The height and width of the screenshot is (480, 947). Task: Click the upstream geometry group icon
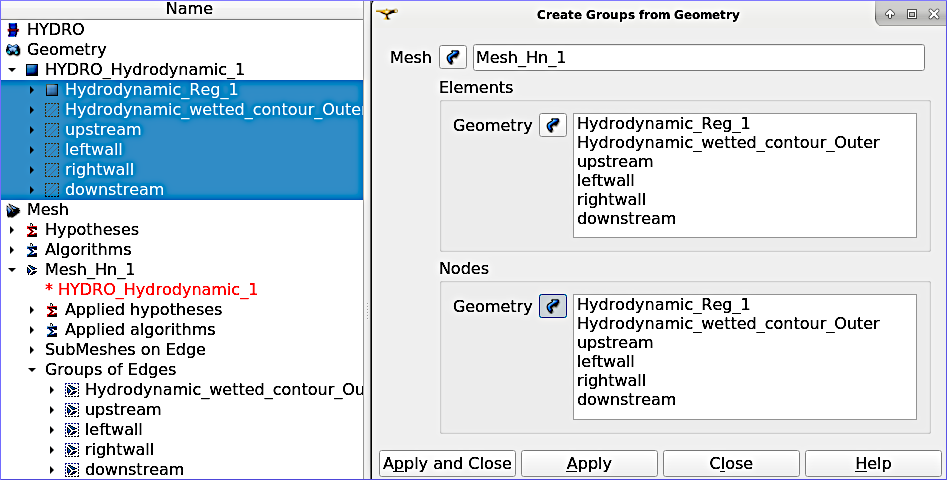[52, 130]
